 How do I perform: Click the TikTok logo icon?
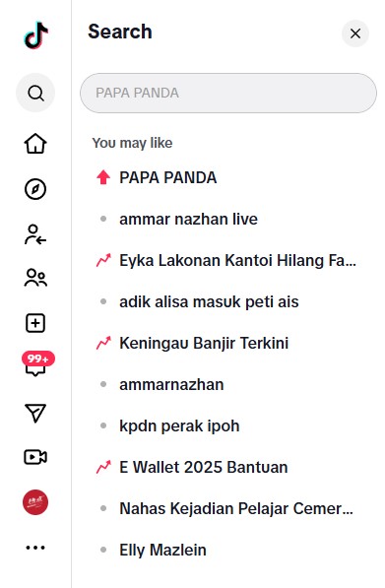coord(36,35)
